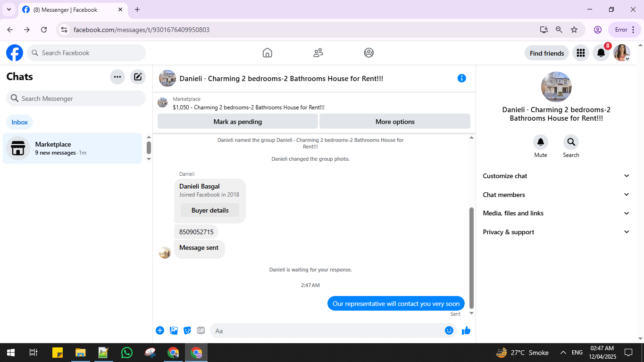
Task: Switch to the Messenger browser tab
Action: [73, 9]
